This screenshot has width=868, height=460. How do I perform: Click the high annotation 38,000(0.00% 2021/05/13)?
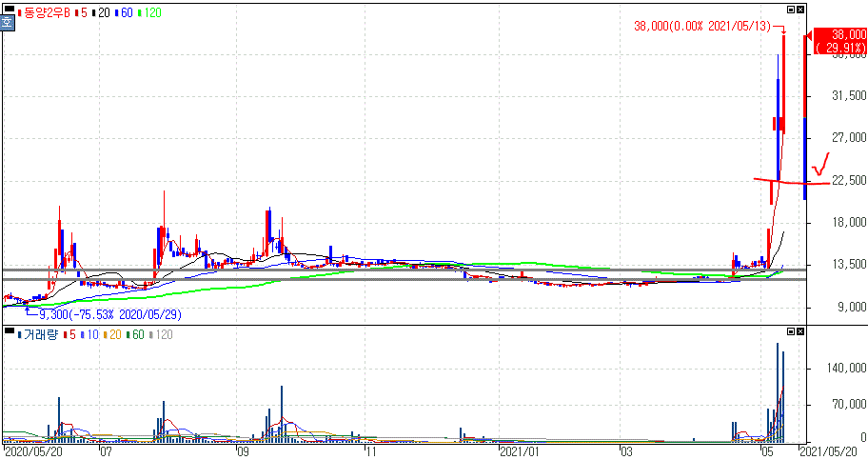coord(702,26)
